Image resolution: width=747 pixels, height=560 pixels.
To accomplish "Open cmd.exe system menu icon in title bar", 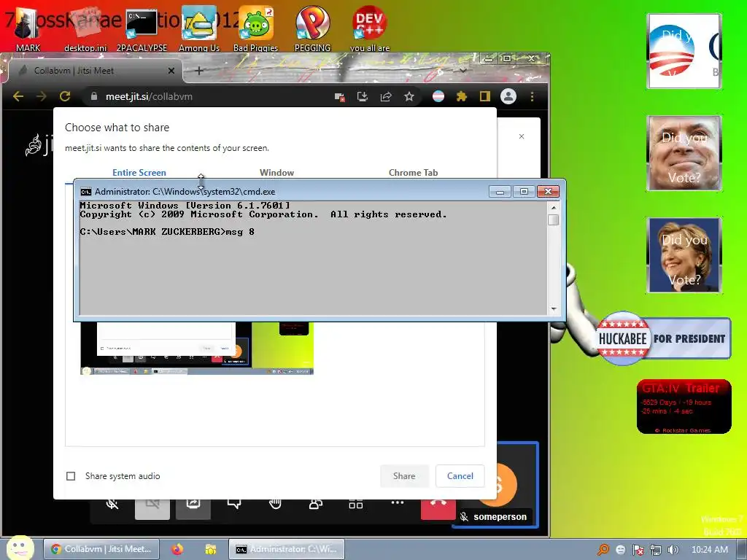I will pyautogui.click(x=86, y=192).
